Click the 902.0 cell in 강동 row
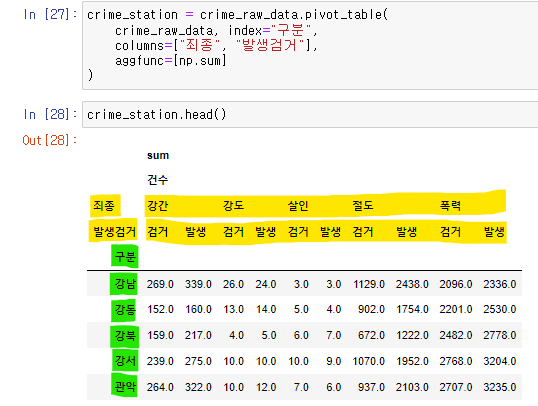This screenshot has height=406, width=538. click(371, 309)
